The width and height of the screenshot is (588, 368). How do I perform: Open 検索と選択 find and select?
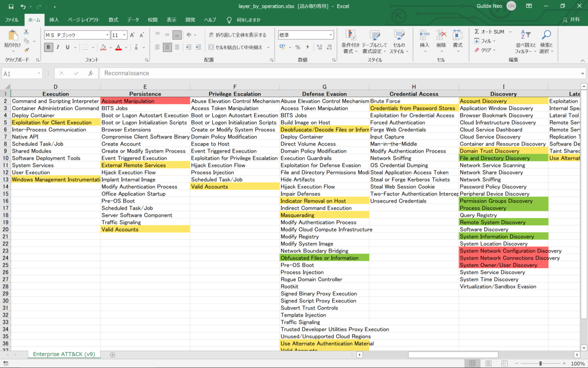pos(545,41)
